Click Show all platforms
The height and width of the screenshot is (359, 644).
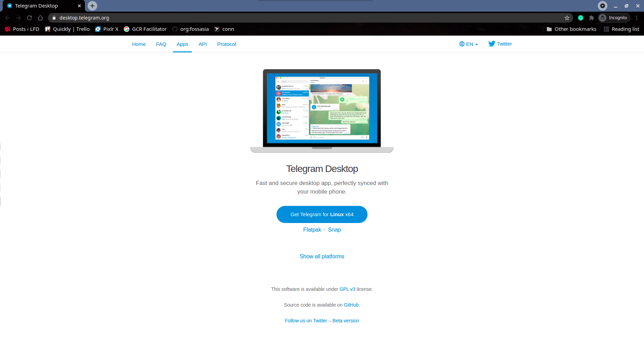click(322, 256)
